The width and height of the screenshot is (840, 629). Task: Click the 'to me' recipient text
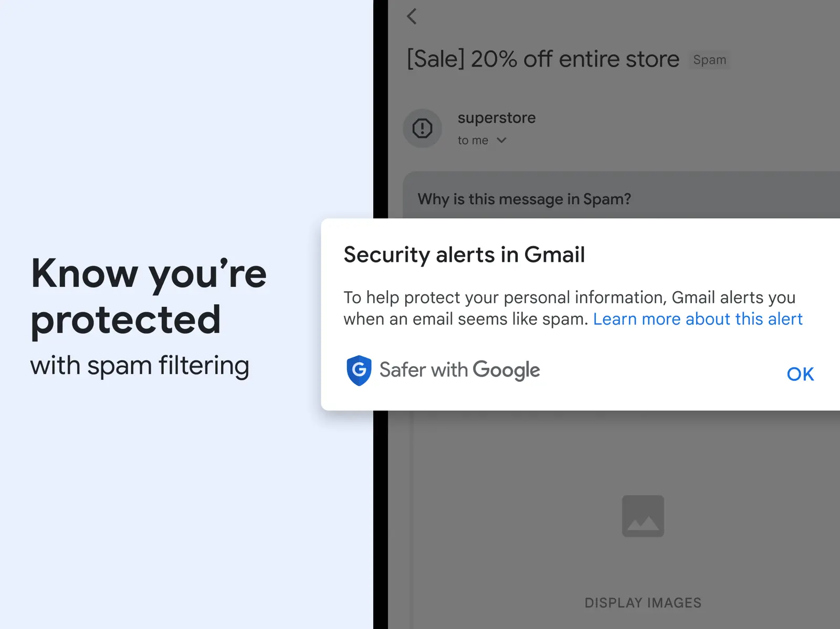(472, 141)
